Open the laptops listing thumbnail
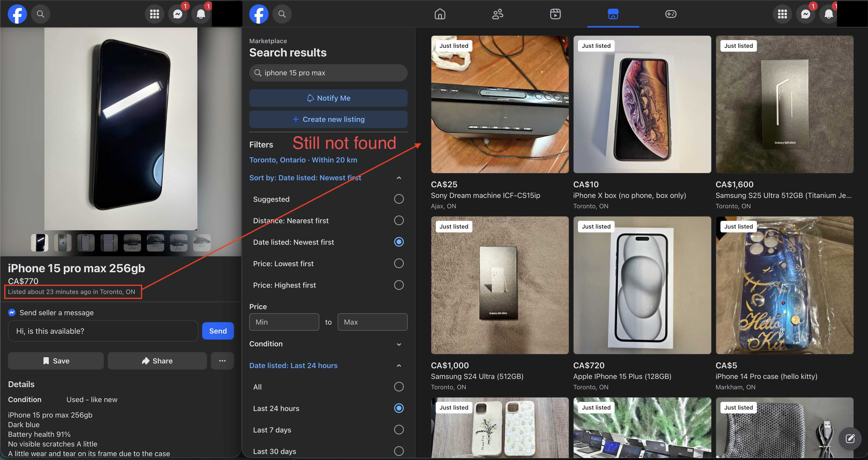 (642, 428)
